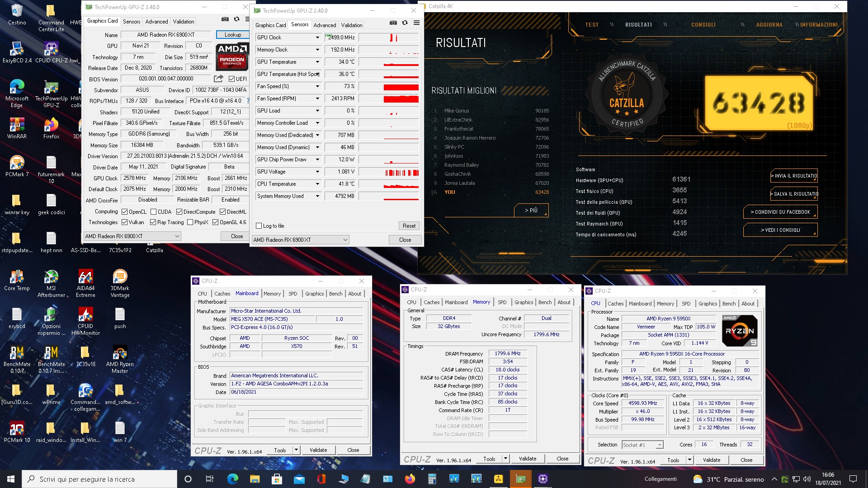The image size is (868, 488).
Task: Launch MSI Afterburner from the desktop
Action: (x=51, y=283)
